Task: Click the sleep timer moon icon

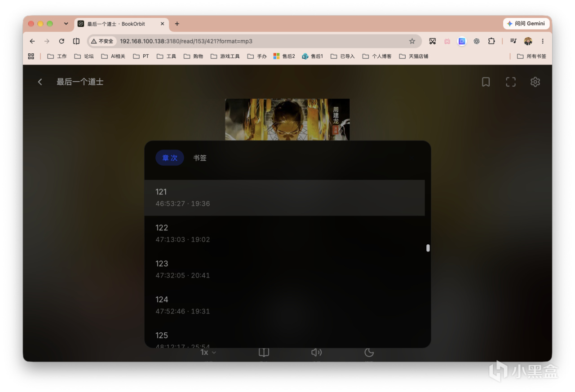Action: point(369,352)
